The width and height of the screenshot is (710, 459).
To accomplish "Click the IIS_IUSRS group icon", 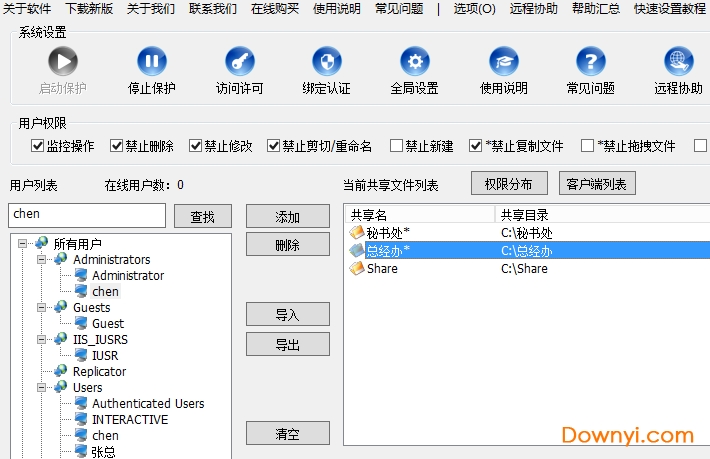I will point(60,339).
